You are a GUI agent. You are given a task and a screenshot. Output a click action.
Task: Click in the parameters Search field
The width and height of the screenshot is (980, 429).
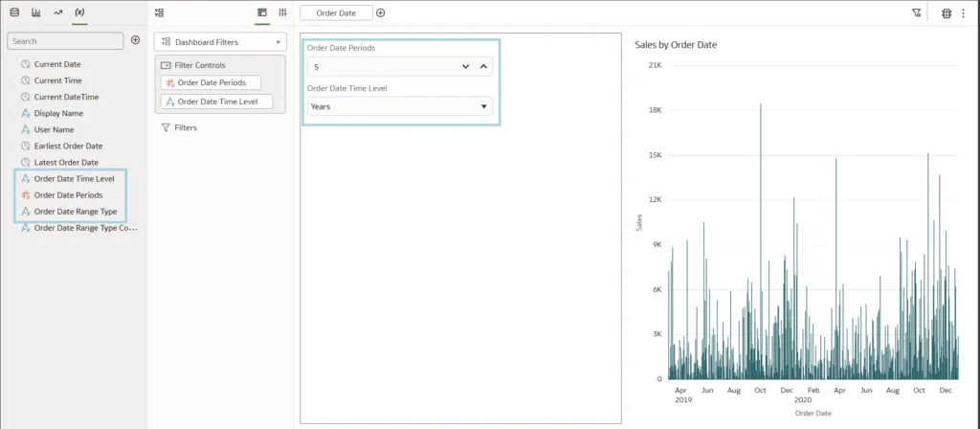(65, 41)
